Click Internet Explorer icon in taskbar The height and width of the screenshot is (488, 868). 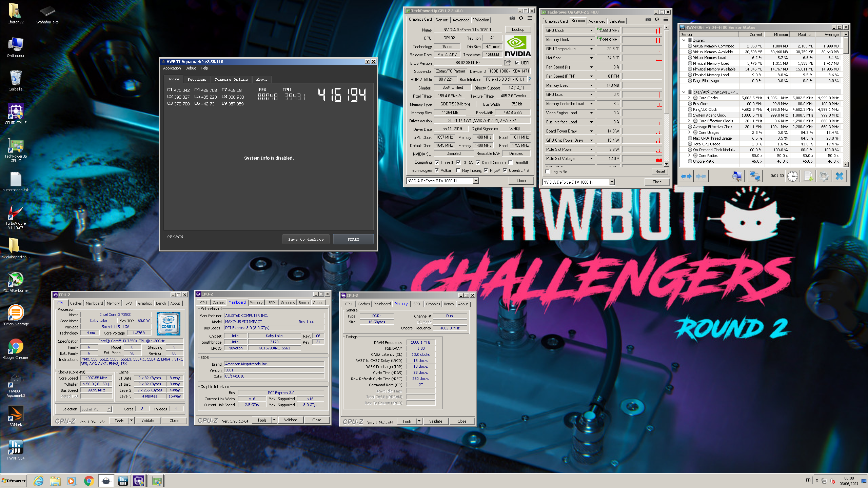pos(38,481)
